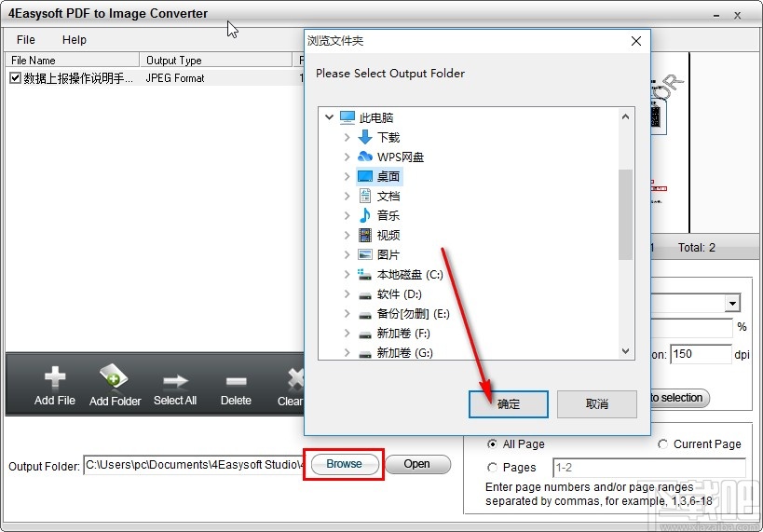Expand the 文档 folder node
The image size is (763, 532).
(x=347, y=196)
